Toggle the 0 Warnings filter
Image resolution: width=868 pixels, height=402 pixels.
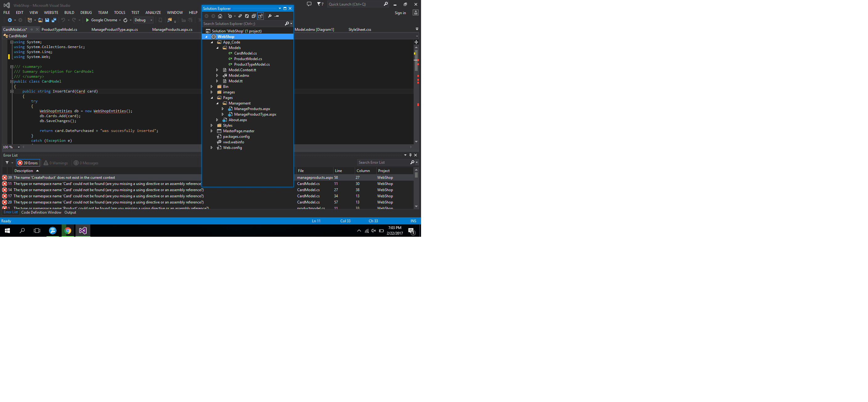(x=55, y=163)
